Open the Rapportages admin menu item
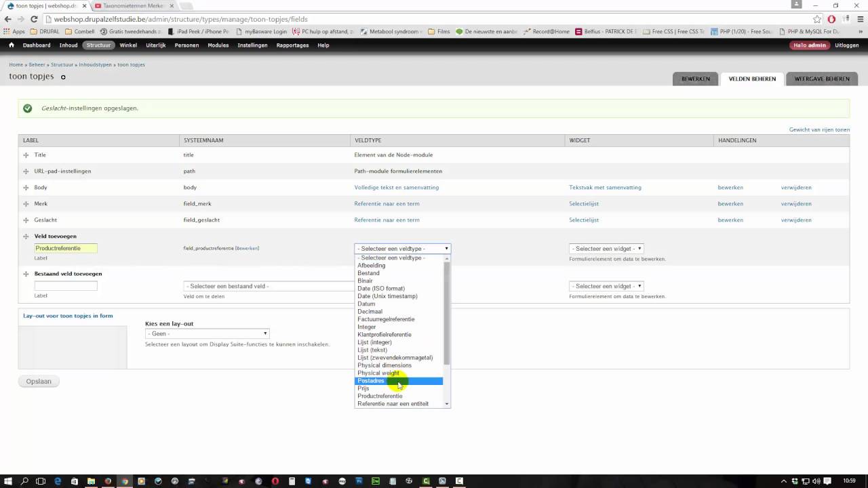 (292, 45)
